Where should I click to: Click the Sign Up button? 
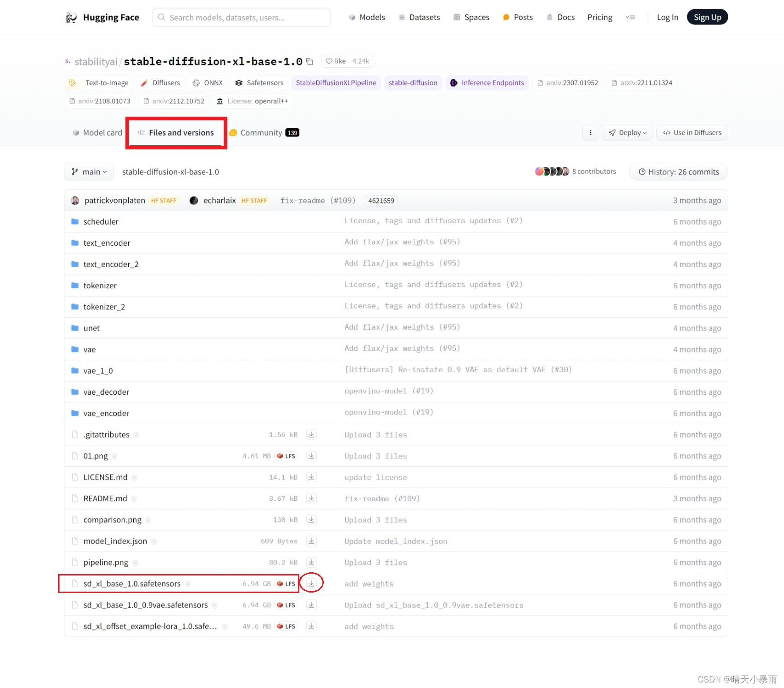[707, 17]
